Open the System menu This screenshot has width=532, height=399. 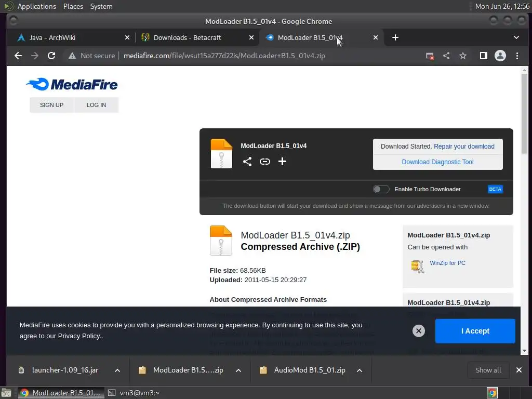(101, 6)
